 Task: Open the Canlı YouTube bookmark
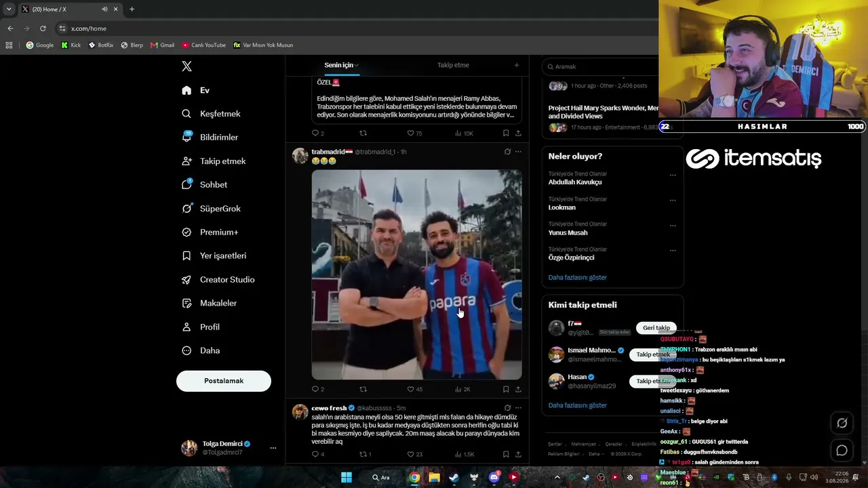pos(203,45)
